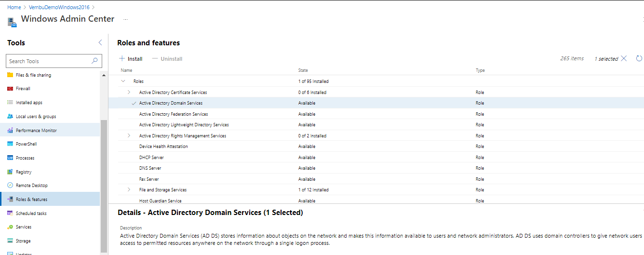Click the "1 of 95 Installed" state text

[313, 81]
